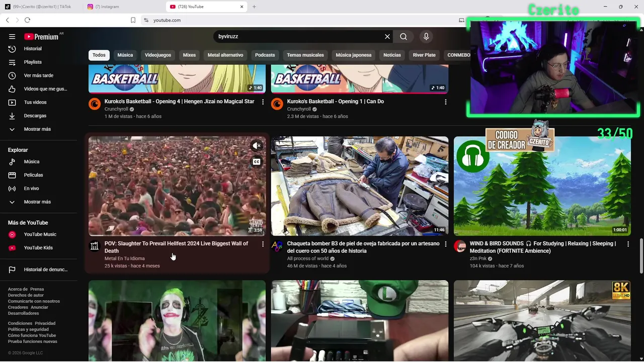Toggle mute on the Slaughter To Prevail preview

(x=257, y=146)
